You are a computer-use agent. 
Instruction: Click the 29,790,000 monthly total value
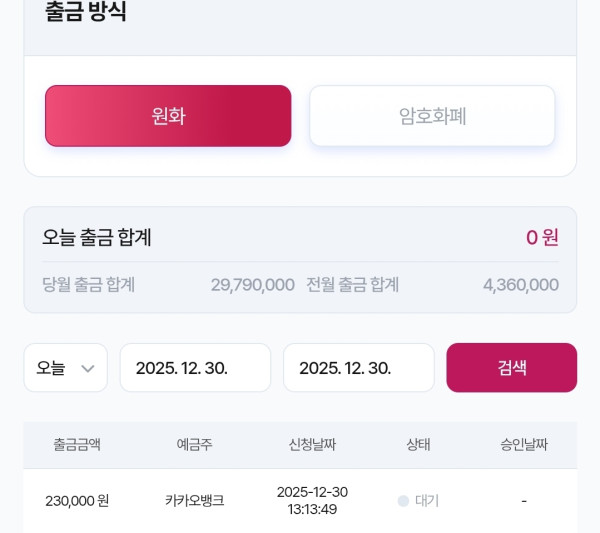pos(252,285)
